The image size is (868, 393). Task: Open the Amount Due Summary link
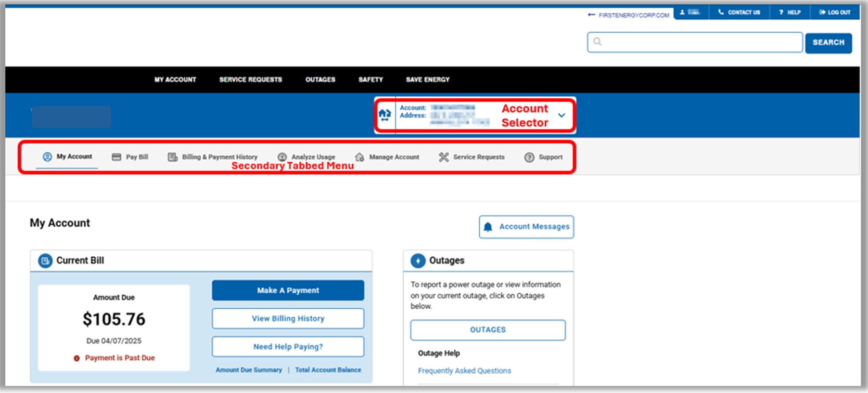[249, 370]
